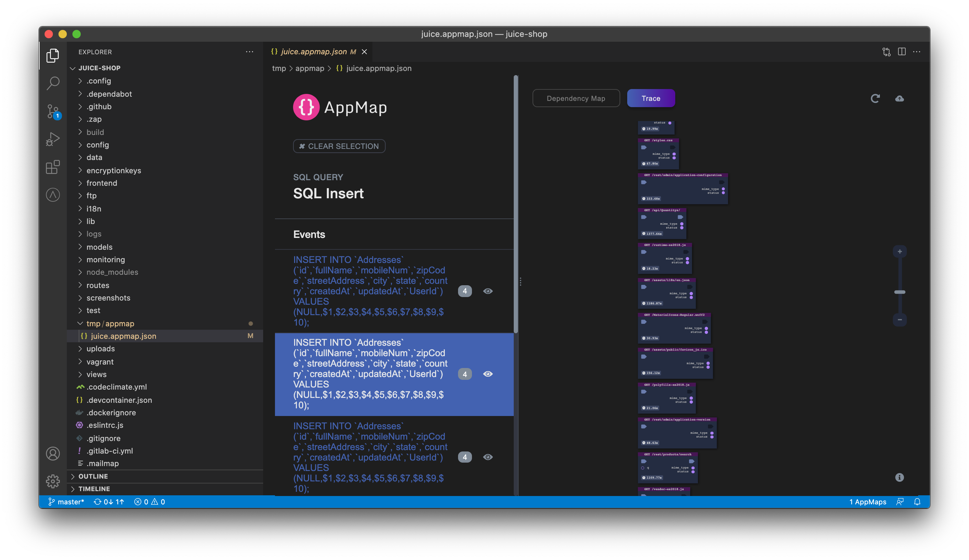
Task: Close juice.appmap.json editor tab
Action: 364,52
